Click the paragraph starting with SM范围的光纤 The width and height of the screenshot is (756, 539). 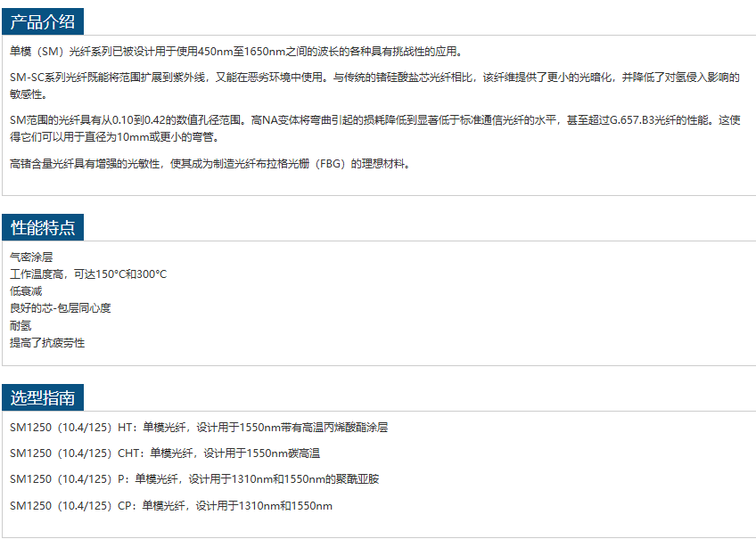[x=374, y=128]
